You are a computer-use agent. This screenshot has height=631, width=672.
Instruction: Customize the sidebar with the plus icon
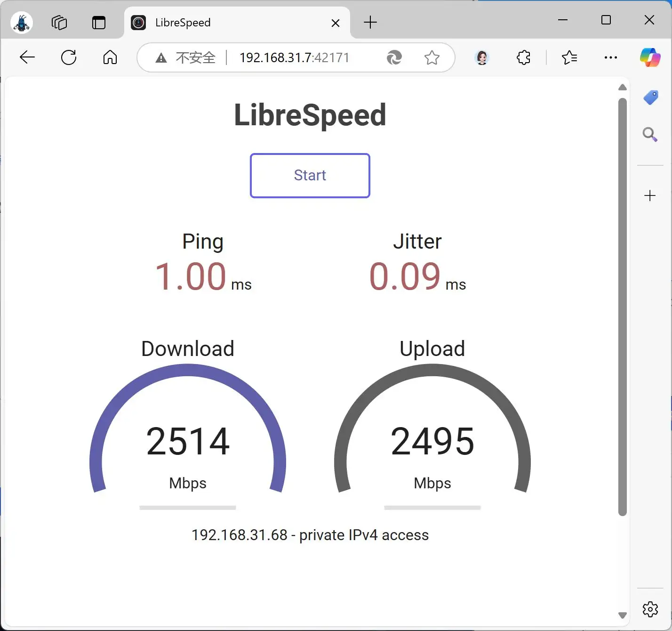650,195
